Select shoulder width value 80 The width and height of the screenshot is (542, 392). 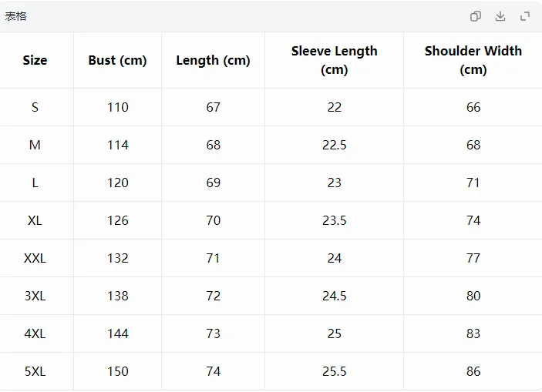(473, 296)
